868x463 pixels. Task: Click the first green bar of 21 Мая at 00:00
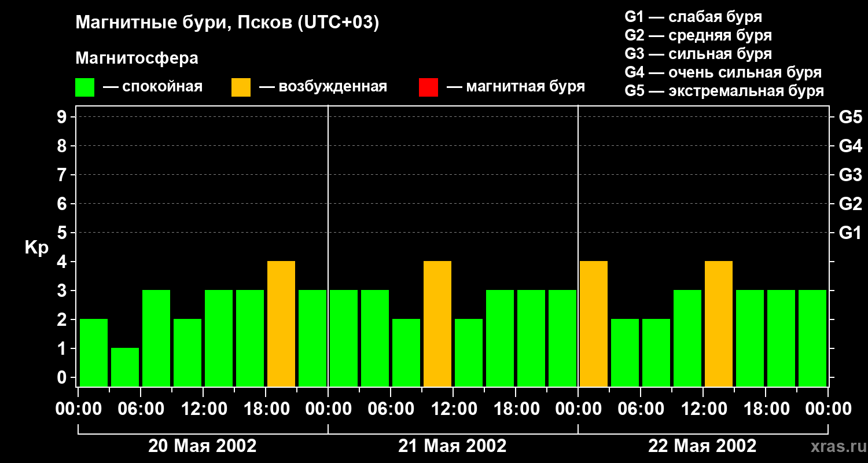tap(344, 338)
